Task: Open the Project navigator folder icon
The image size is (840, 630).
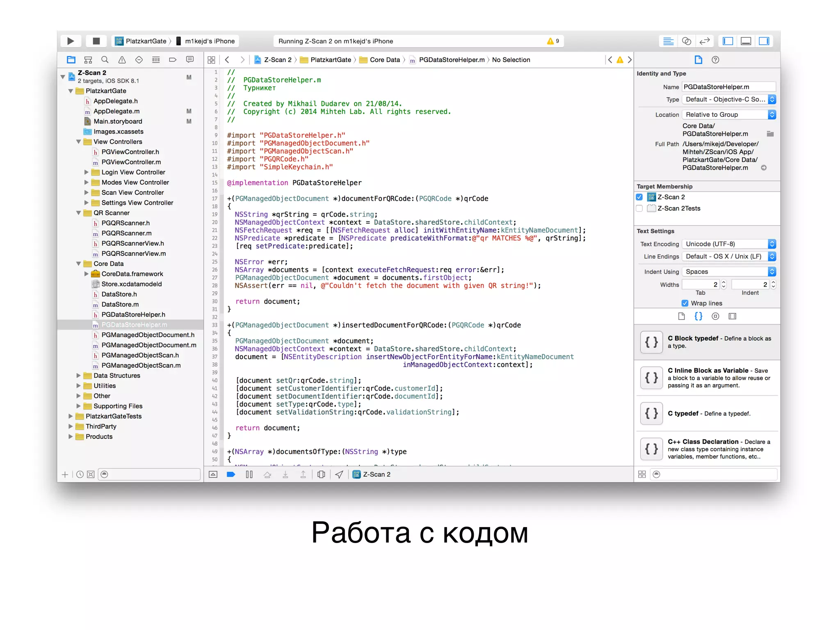Action: (x=71, y=60)
